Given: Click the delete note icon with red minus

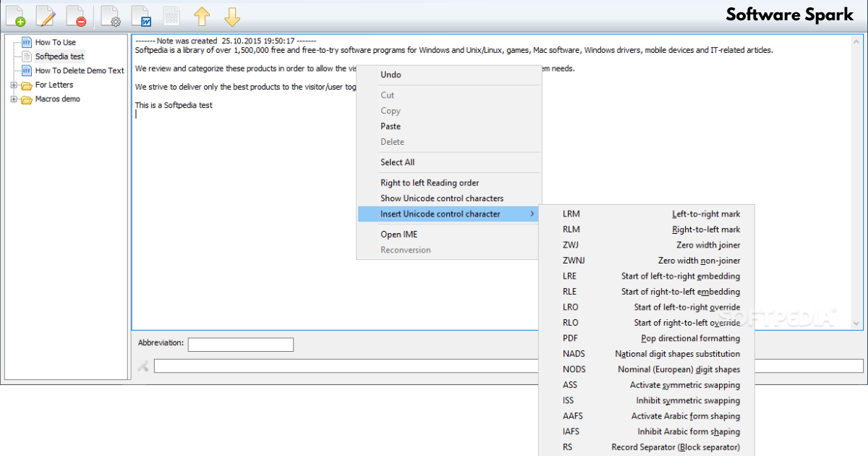Looking at the screenshot, I should click(76, 15).
